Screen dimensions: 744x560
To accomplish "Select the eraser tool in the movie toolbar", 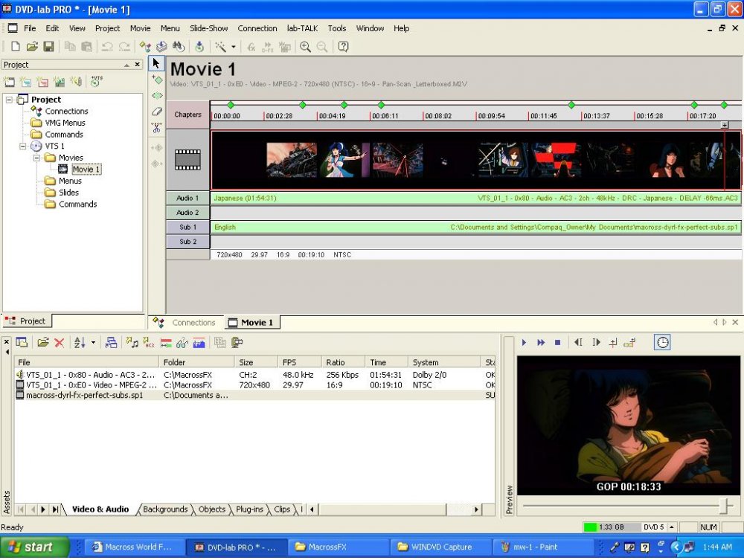I will pos(156,112).
